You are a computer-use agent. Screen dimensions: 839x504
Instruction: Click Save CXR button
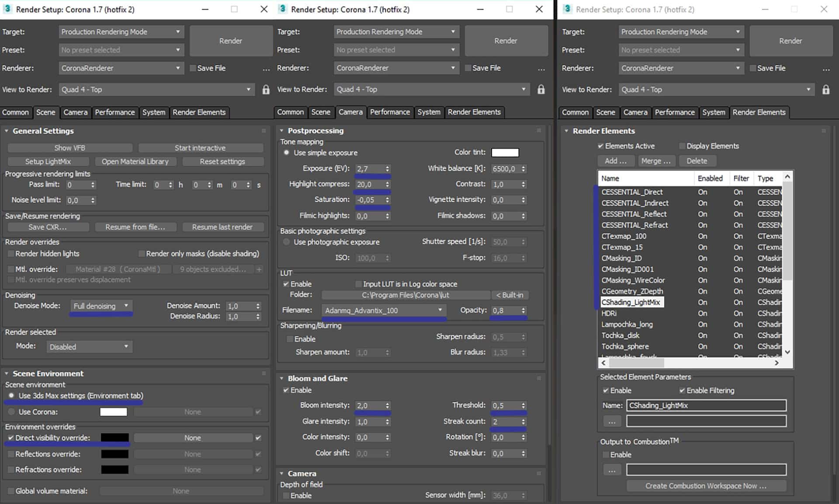coord(48,227)
